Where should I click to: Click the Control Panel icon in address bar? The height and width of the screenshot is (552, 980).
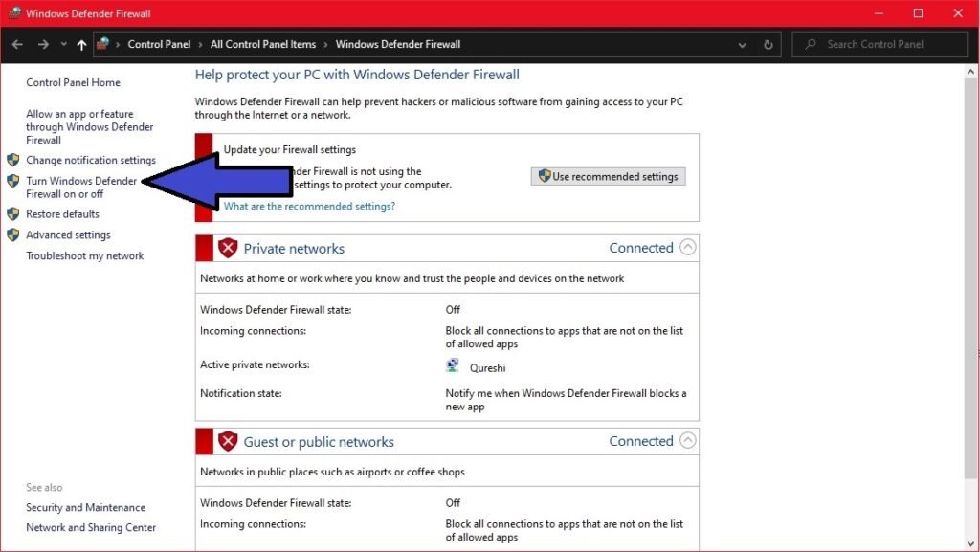click(x=103, y=44)
